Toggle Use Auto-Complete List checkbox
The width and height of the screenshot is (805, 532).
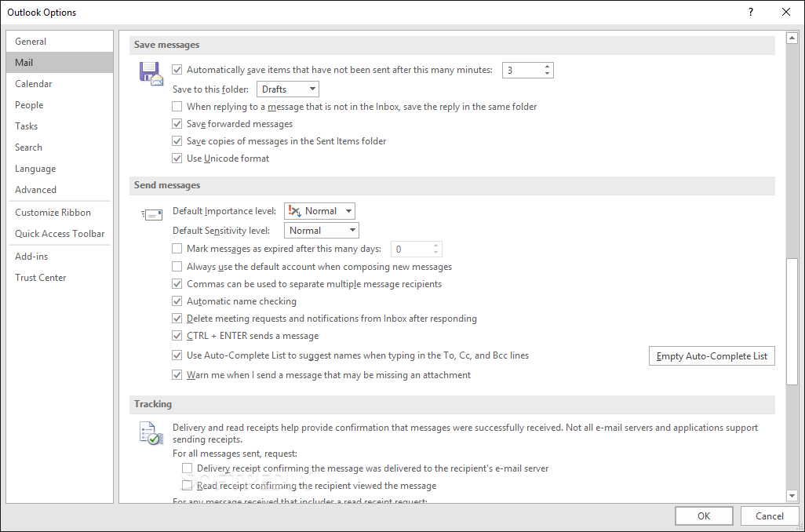point(177,355)
